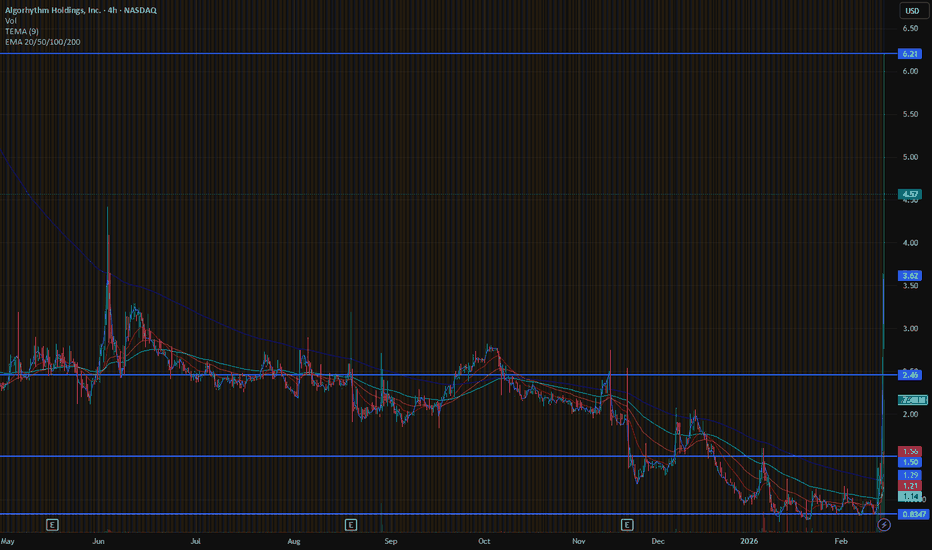
Task: Click the red 1.56 price label
Action: 911,451
